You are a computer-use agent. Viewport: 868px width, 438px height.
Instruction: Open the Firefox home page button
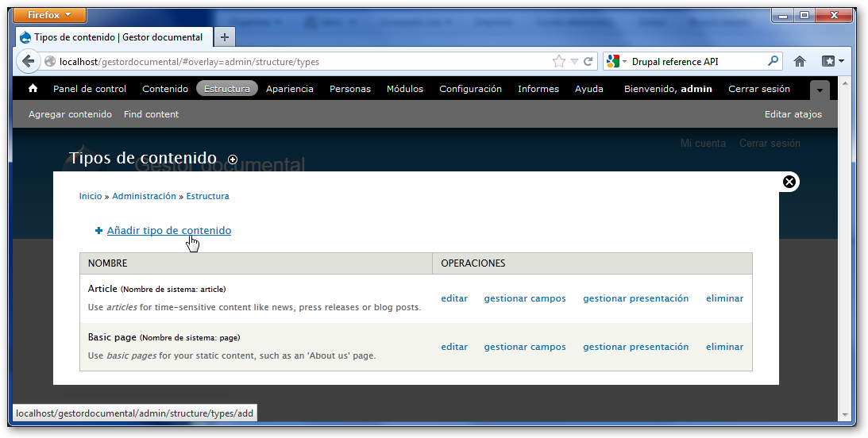(x=800, y=61)
